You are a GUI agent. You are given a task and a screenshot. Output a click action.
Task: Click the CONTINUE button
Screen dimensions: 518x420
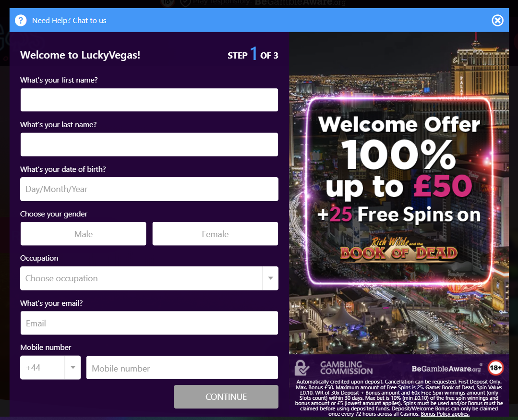pyautogui.click(x=226, y=397)
